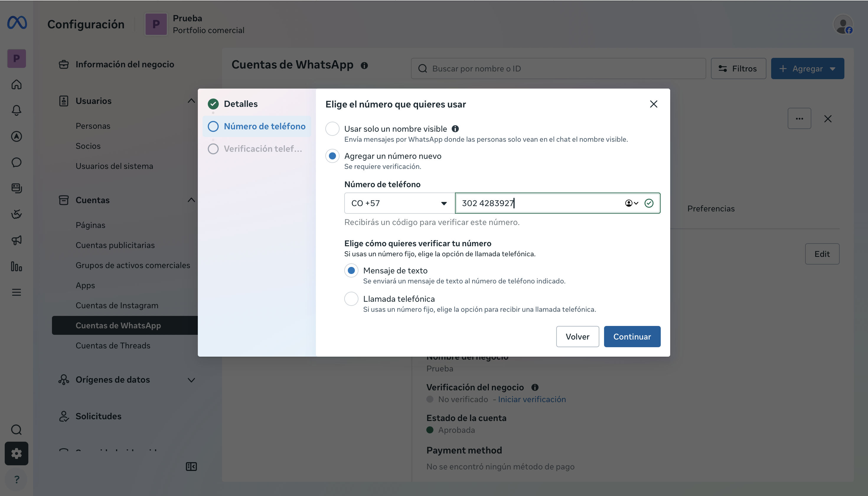This screenshot has width=868, height=496.
Task: Collapse the Usuarios section chevron
Action: (x=191, y=101)
